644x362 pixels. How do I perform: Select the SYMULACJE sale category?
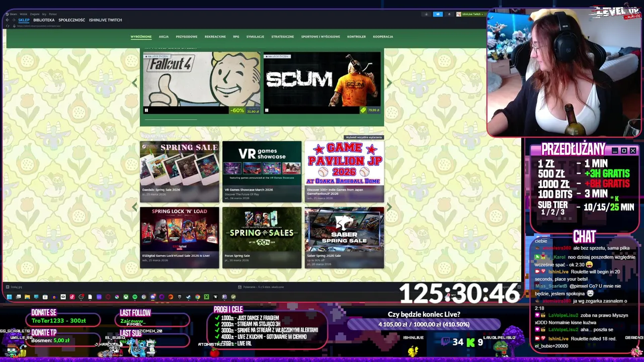[255, 37]
